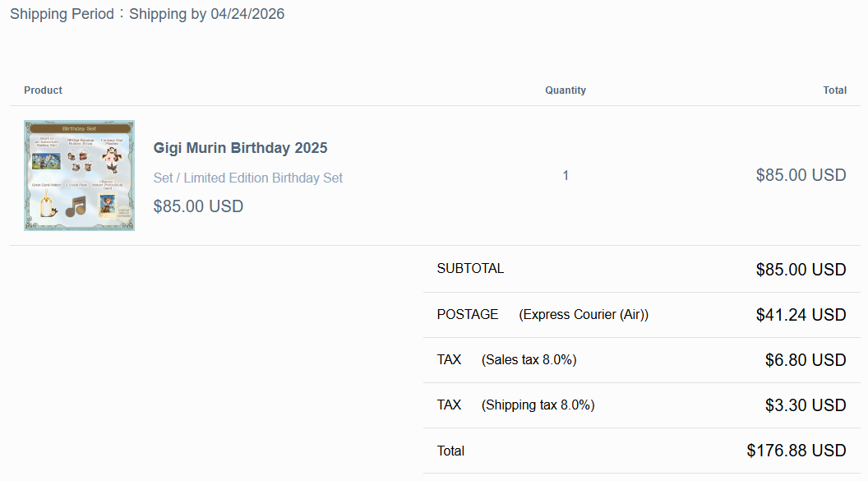Click the product row total $85.00 USD
The height and width of the screenshot is (481, 868).
[x=801, y=175]
